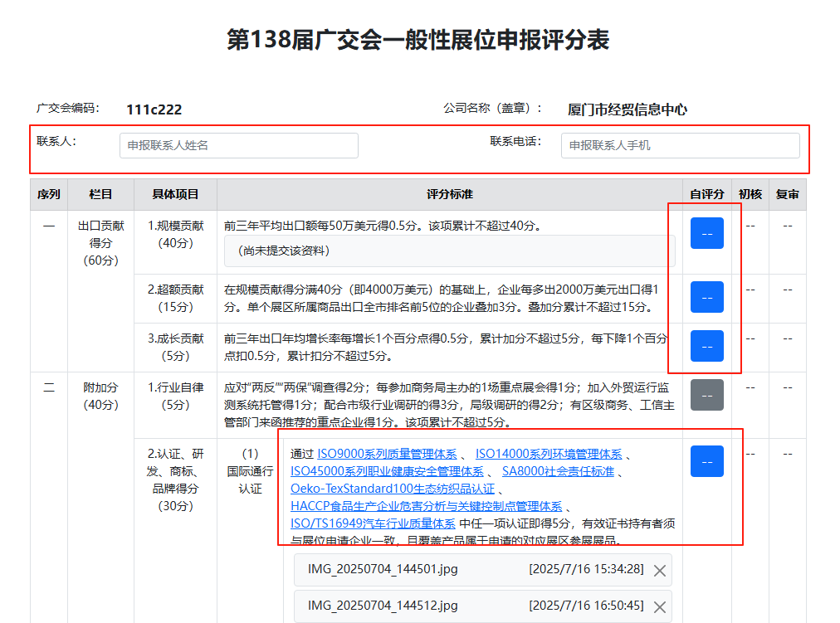Click the ISO/TS16949汽车行业质量体系 link
Viewport: 840px width, 623px height.
coord(373,523)
